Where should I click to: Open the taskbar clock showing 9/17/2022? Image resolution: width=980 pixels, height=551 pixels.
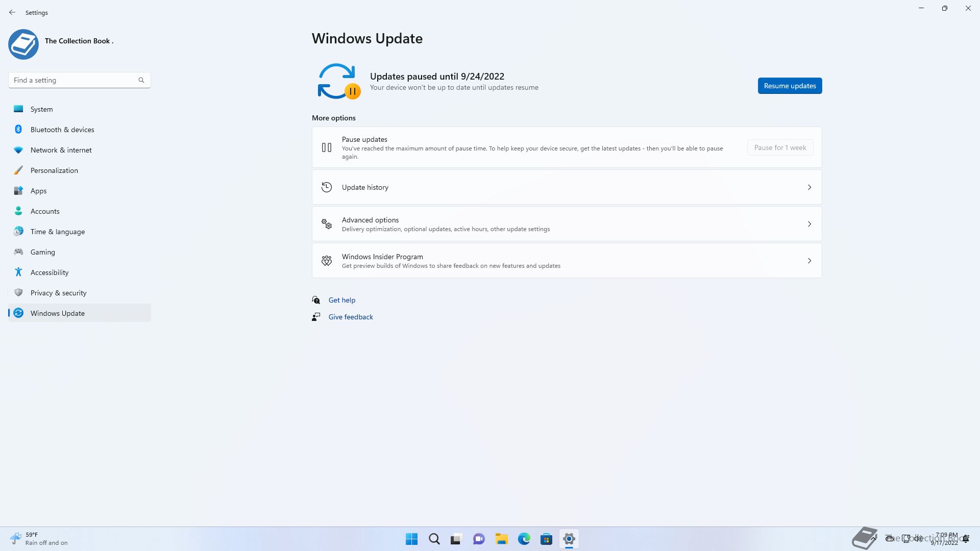944,539
